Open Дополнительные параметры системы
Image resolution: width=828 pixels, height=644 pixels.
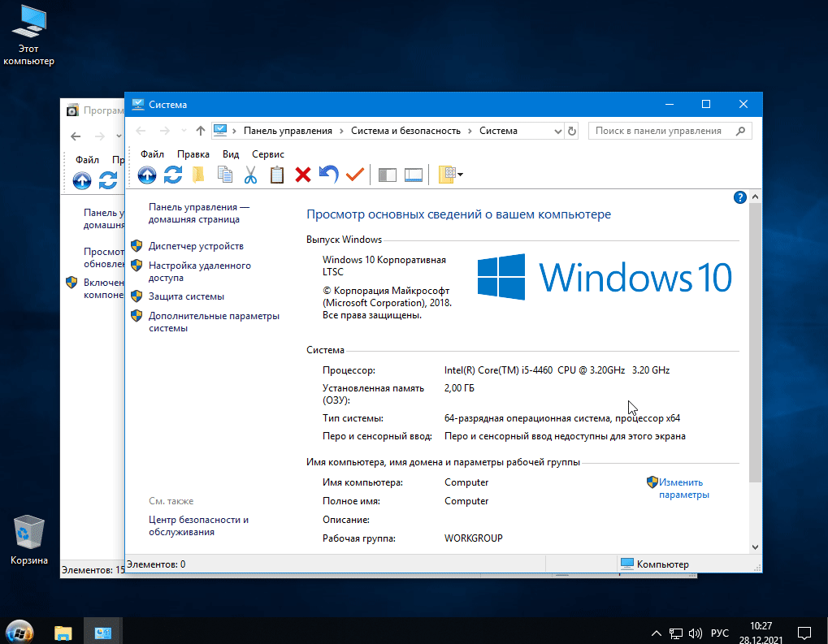pyautogui.click(x=214, y=322)
